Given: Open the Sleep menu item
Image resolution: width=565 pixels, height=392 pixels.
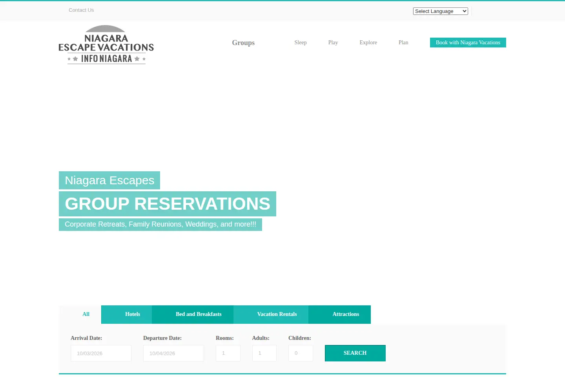Looking at the screenshot, I should coord(301,42).
